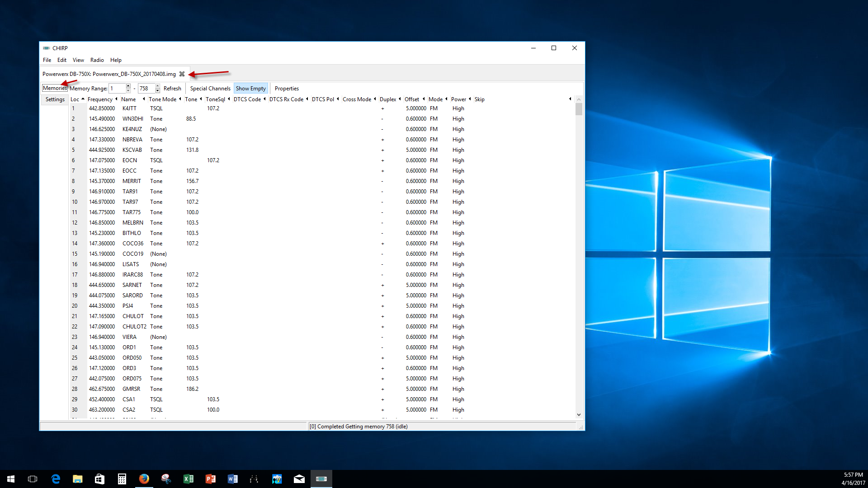Open the Properties dialog
The width and height of the screenshot is (868, 488).
point(287,89)
